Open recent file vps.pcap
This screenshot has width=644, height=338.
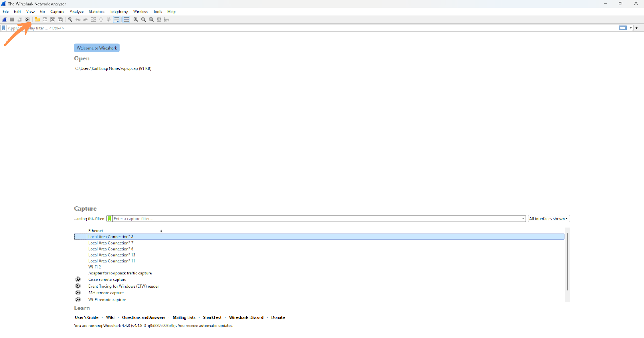click(113, 68)
